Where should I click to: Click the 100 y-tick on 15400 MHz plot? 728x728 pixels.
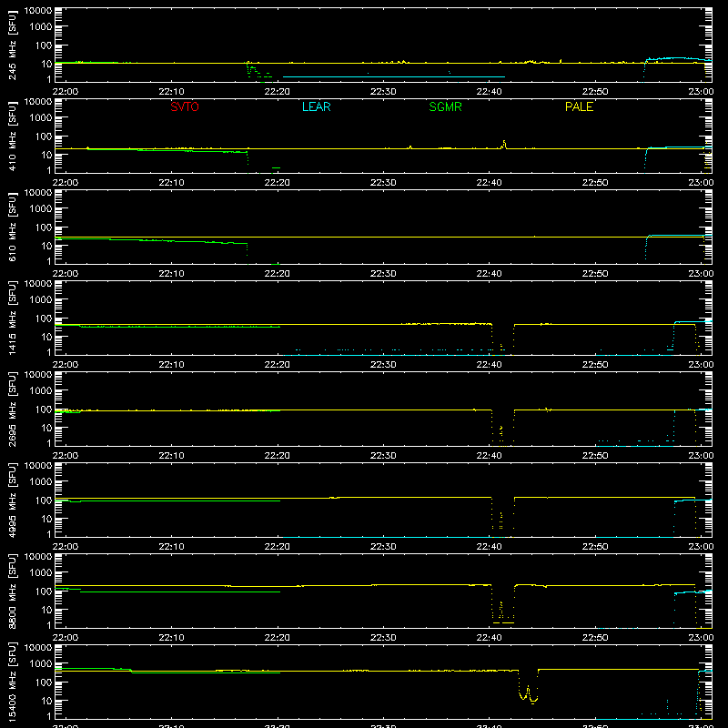pos(44,682)
